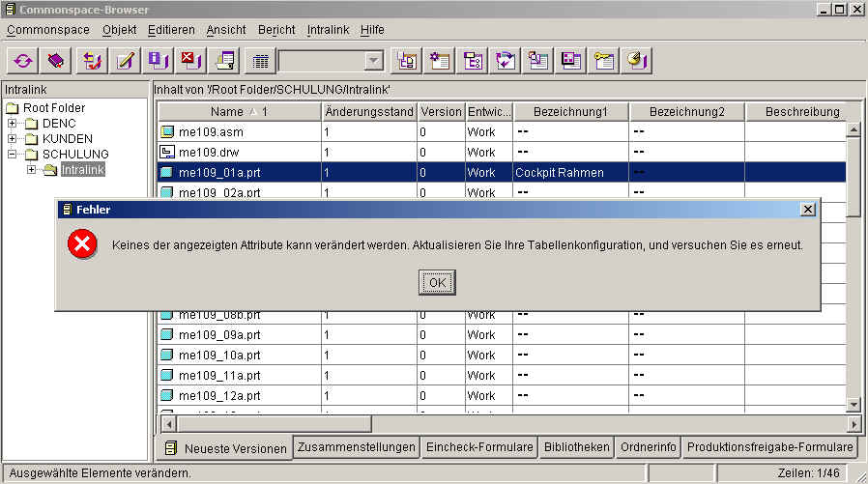Image resolution: width=868 pixels, height=484 pixels.
Task: Click the Version column header
Action: point(441,112)
